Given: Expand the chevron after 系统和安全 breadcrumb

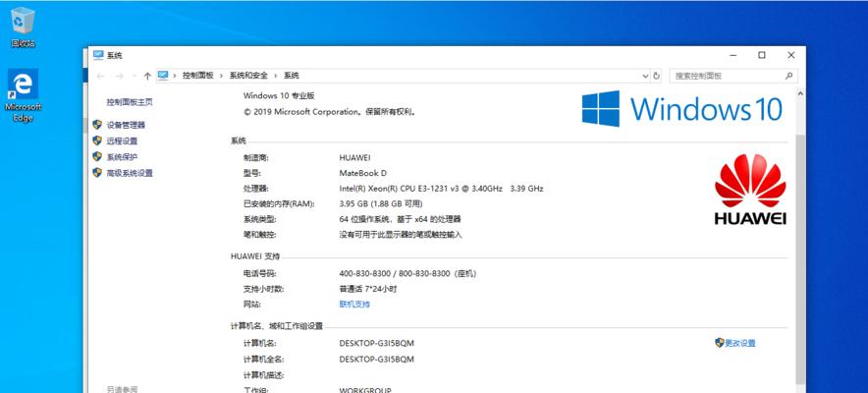Looking at the screenshot, I should point(276,76).
